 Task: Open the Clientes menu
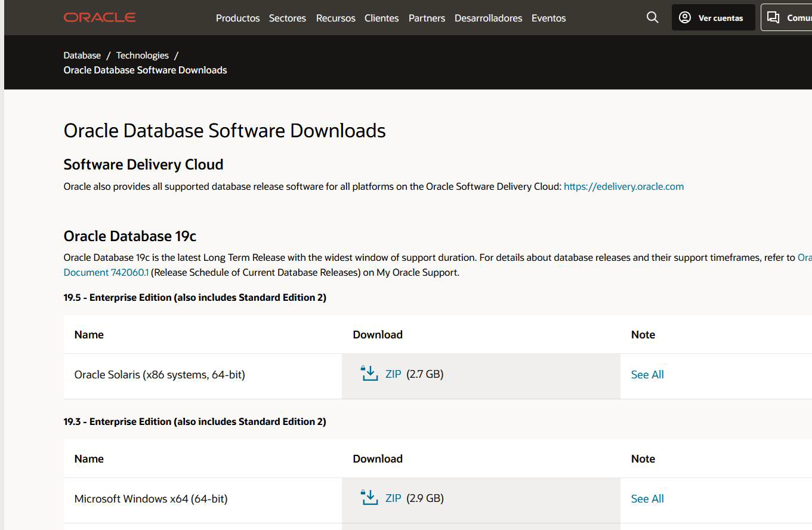click(x=382, y=18)
